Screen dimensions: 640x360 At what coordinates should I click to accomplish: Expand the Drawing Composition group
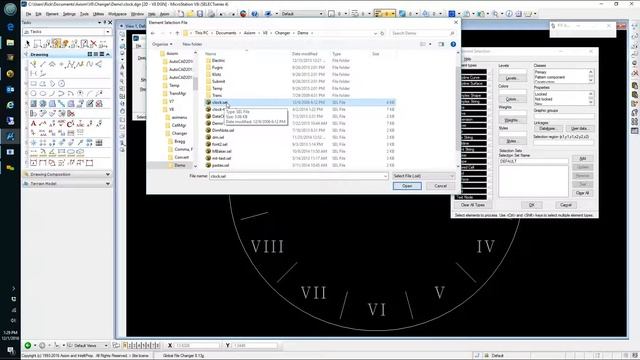pos(108,174)
